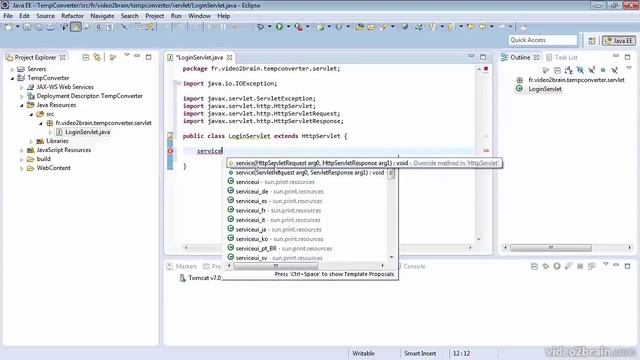Open Outline View Menu arrow
This screenshot has height=360, width=640.
(x=629, y=68)
